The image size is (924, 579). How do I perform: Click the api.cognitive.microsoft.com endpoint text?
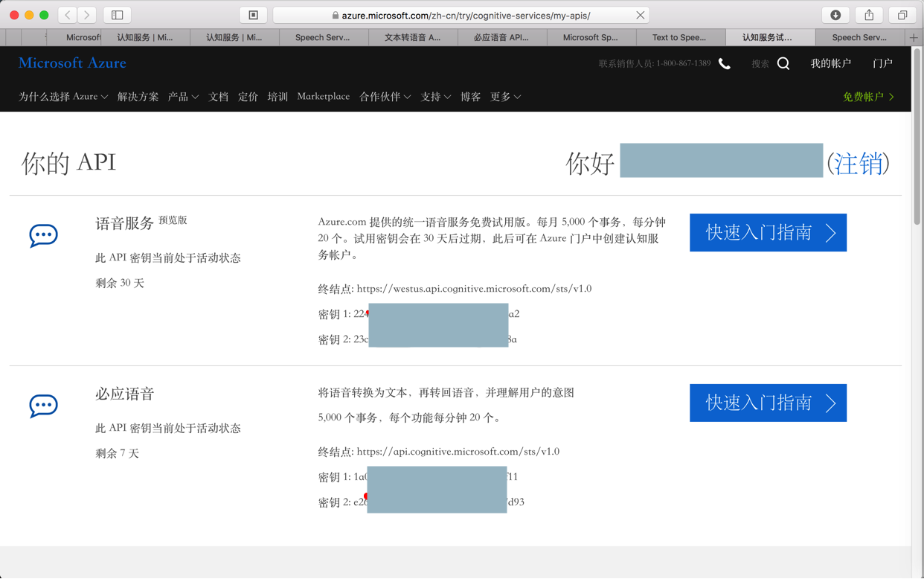458,452
